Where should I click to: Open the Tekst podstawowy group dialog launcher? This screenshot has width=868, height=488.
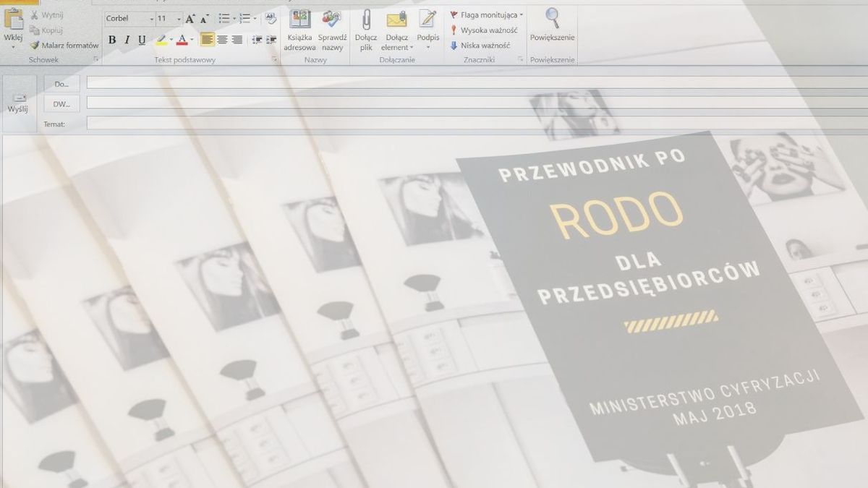[275, 60]
